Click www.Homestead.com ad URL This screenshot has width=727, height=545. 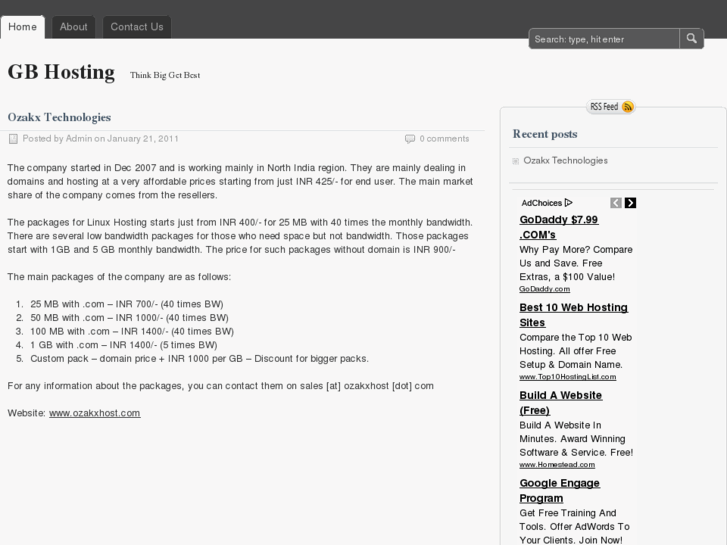[557, 464]
